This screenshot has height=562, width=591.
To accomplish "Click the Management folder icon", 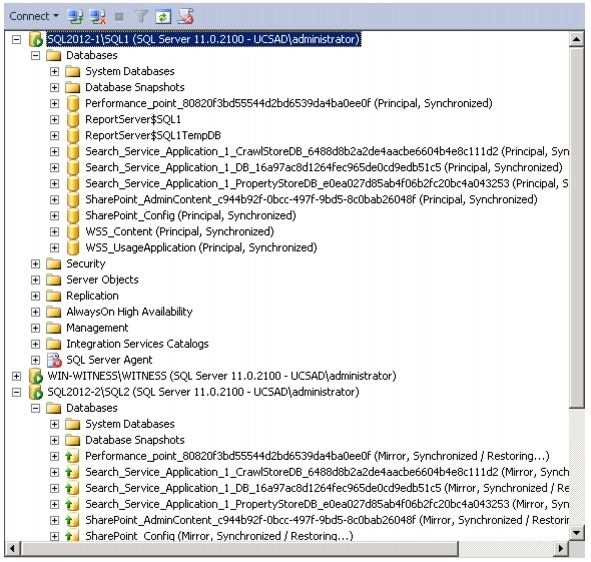I will (54, 328).
